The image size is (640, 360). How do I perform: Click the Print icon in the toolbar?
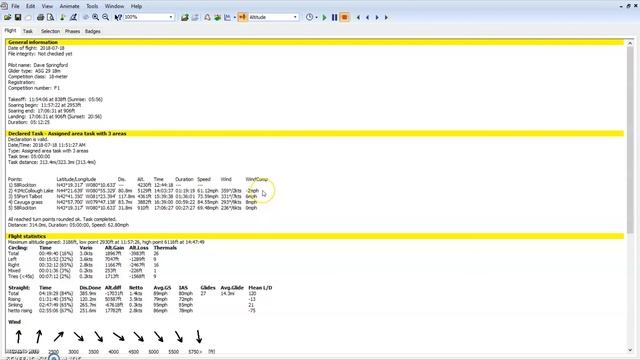pyautogui.click(x=40, y=17)
